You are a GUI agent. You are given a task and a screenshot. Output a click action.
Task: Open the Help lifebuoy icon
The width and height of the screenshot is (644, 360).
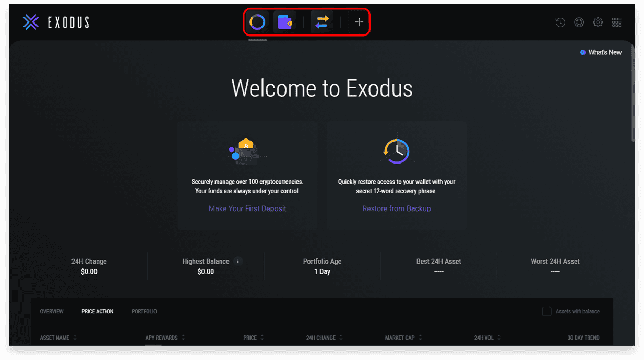579,22
